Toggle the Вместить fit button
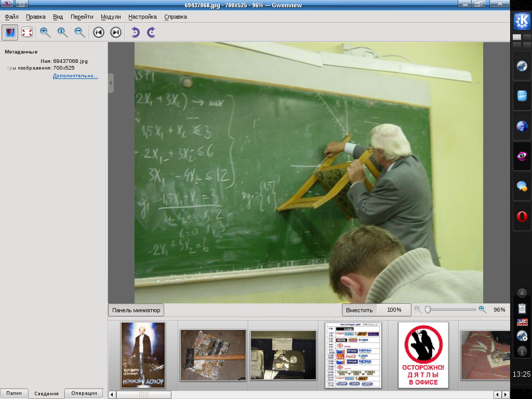 click(x=360, y=310)
